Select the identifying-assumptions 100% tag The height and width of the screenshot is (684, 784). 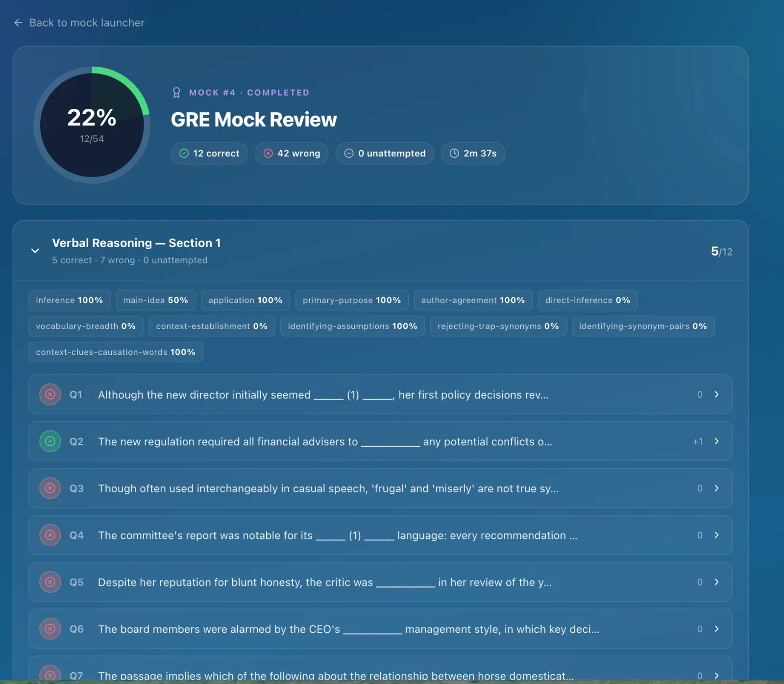pyautogui.click(x=352, y=326)
